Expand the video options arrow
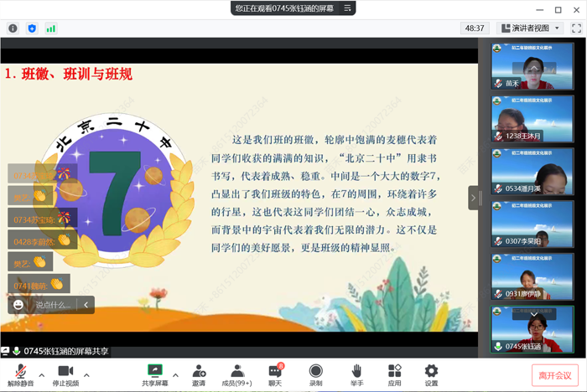587x392 pixels. click(86, 374)
